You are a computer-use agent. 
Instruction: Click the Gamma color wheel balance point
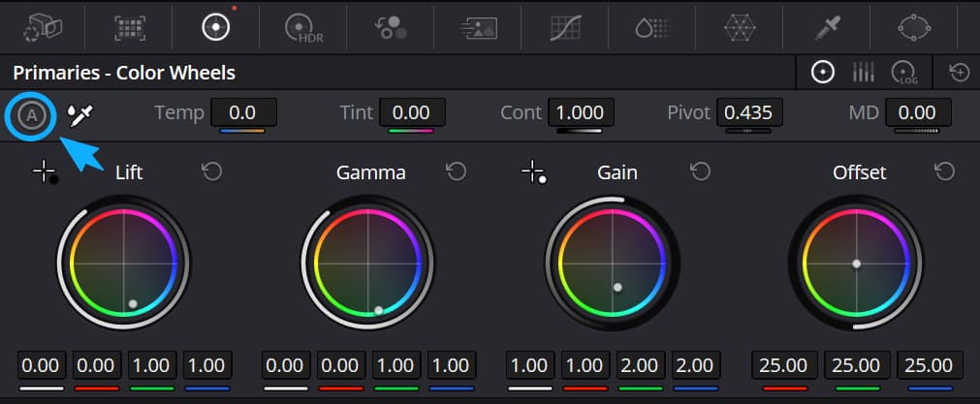point(378,310)
